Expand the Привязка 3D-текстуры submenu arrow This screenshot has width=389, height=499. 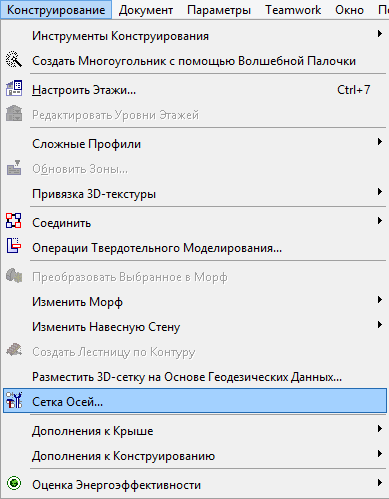tap(379, 192)
